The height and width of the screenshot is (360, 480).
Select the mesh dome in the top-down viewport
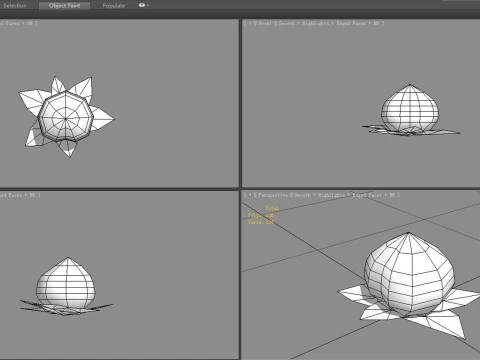point(65,117)
